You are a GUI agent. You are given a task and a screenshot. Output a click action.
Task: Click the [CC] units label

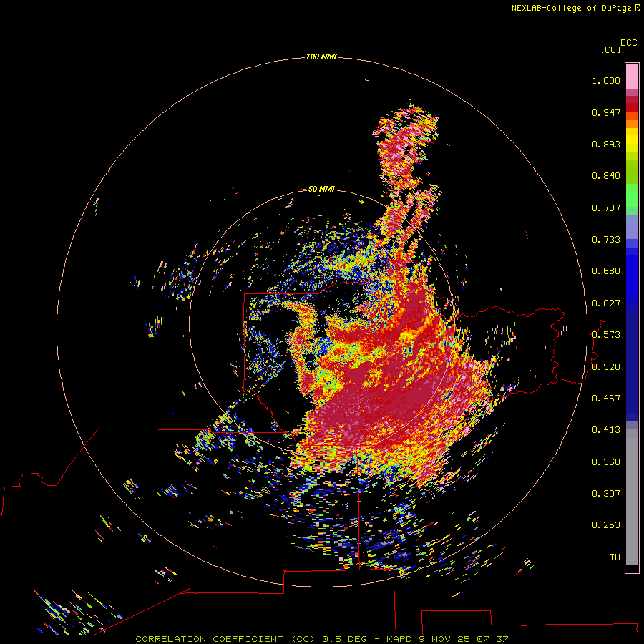[x=611, y=49]
